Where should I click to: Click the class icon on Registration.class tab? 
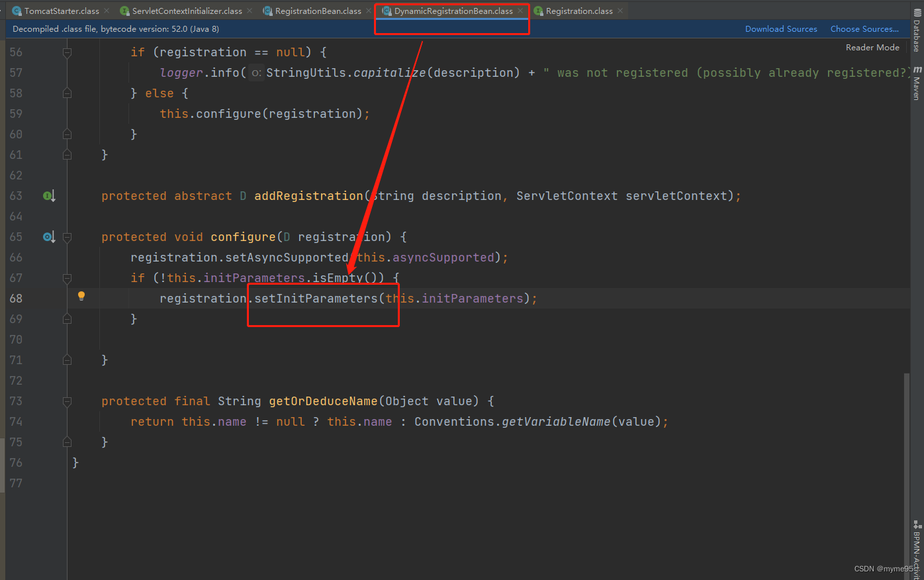point(539,11)
